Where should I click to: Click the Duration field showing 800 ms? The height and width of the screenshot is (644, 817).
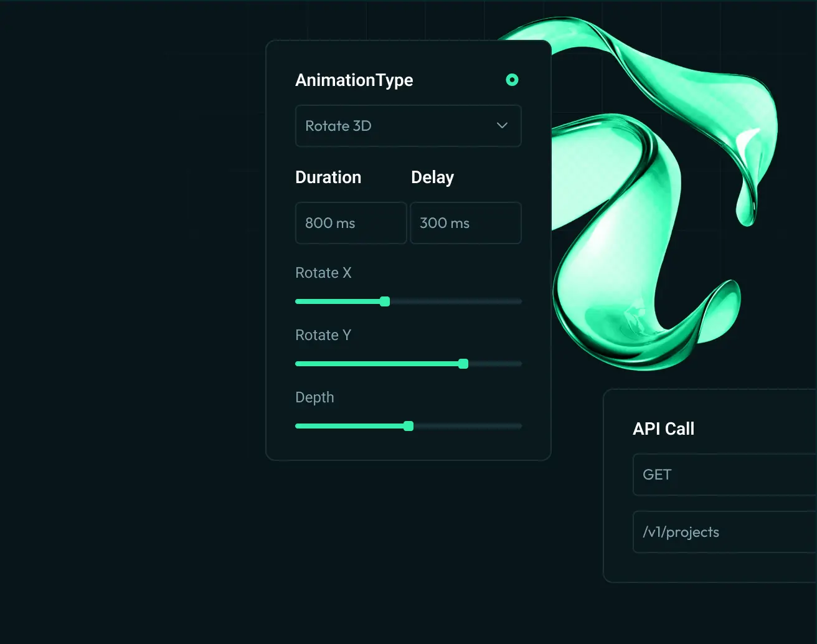point(351,223)
